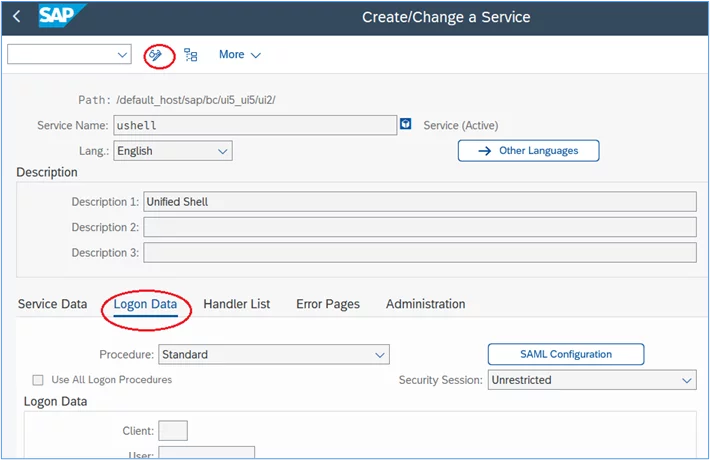Open the Procedure Standard dropdown
710x460 pixels.
pos(274,355)
